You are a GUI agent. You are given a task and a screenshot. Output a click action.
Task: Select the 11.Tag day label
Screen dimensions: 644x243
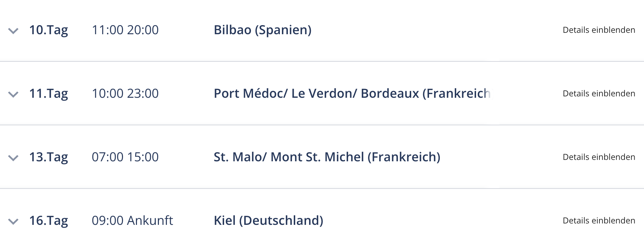pos(48,94)
